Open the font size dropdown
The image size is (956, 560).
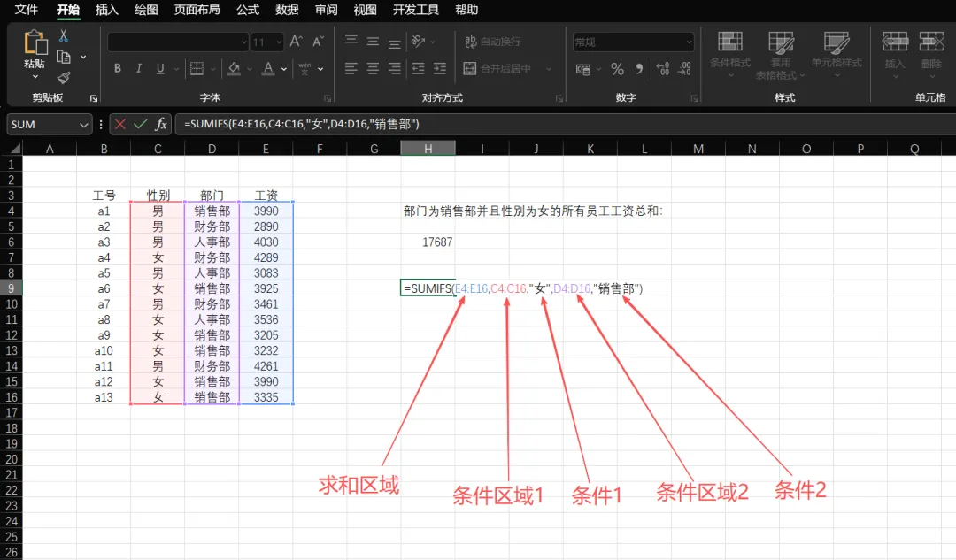click(279, 42)
